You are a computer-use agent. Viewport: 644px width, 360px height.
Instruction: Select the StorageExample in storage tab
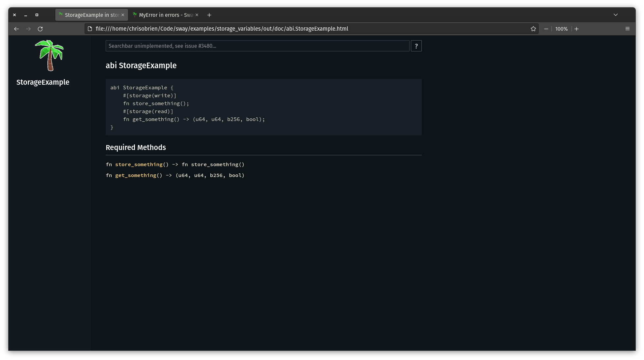pos(92,15)
